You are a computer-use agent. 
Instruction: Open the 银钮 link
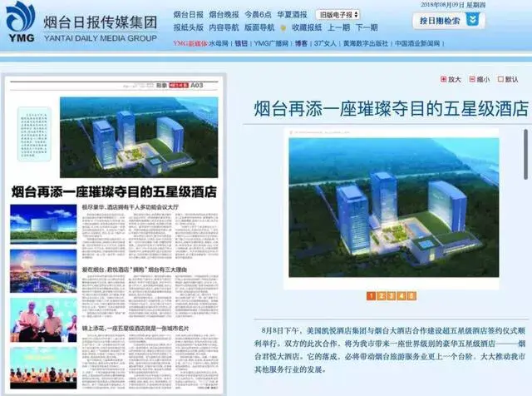[x=241, y=43]
